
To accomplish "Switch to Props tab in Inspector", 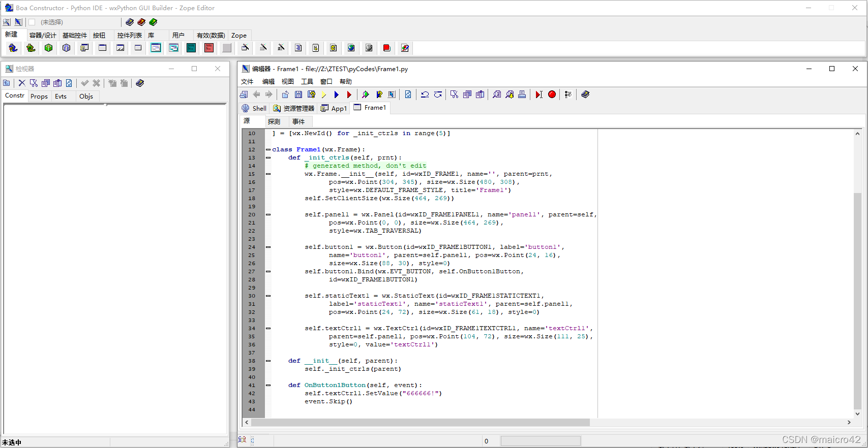I will click(x=39, y=96).
